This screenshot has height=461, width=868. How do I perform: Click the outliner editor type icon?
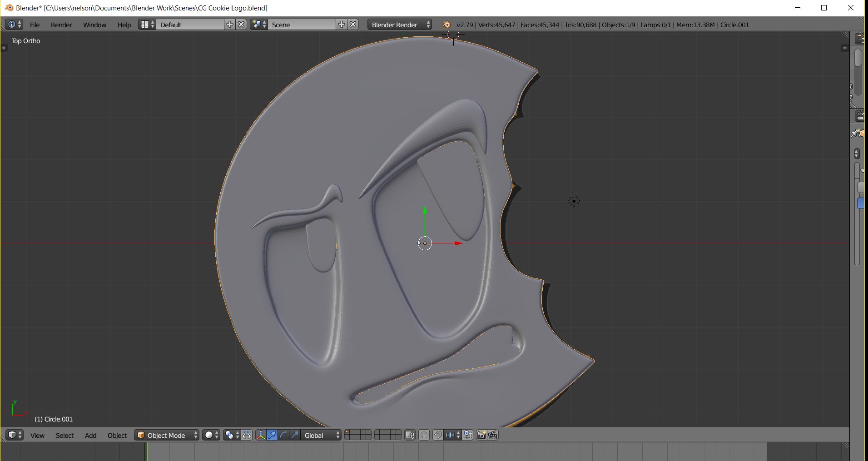pos(860,39)
